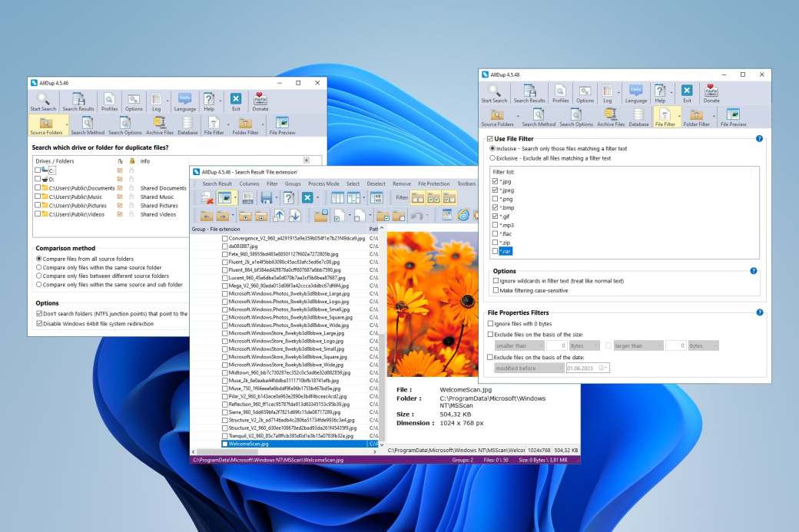
Task: Open File Preview in the right AllDup window
Action: coord(733,117)
